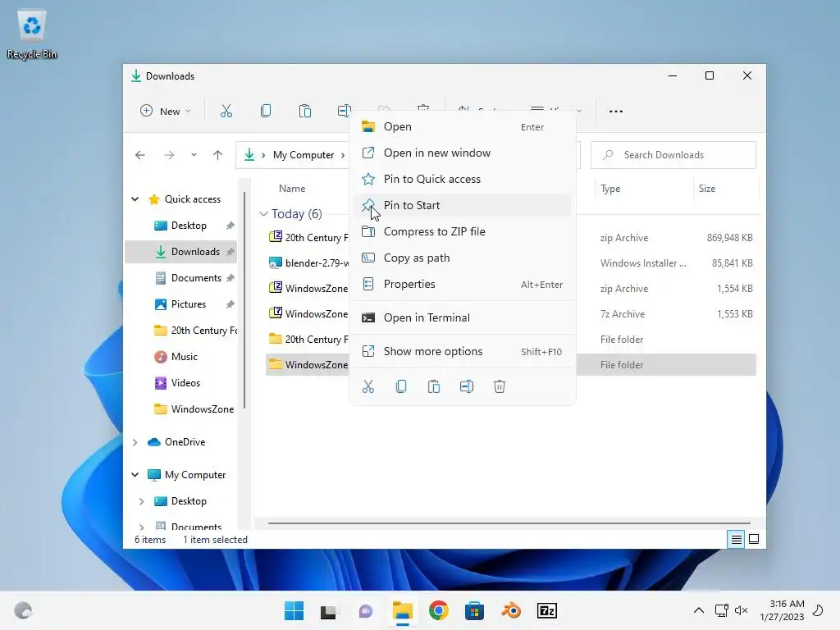This screenshot has height=630, width=840.
Task: Open 7-Zip from the taskbar
Action: tap(547, 610)
